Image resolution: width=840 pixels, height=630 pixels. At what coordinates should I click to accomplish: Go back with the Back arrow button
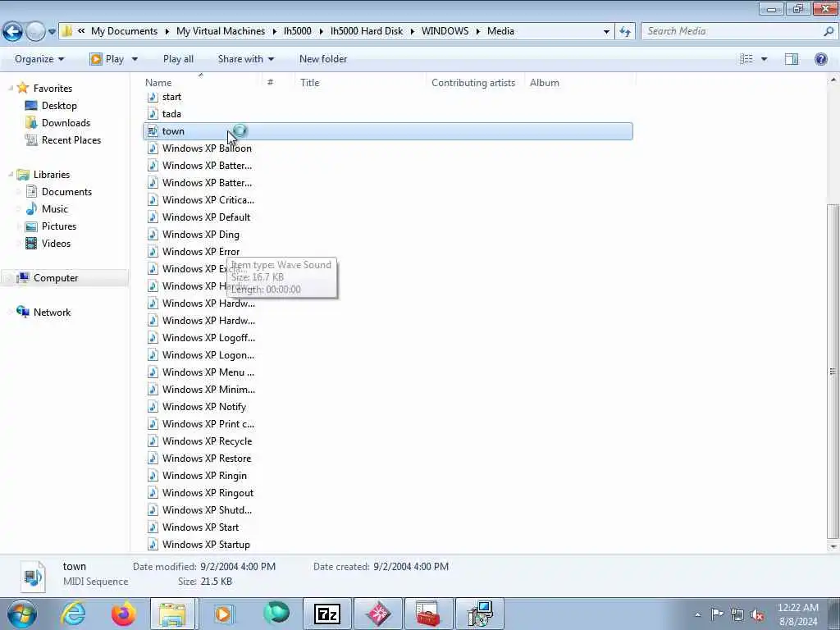[x=12, y=31]
